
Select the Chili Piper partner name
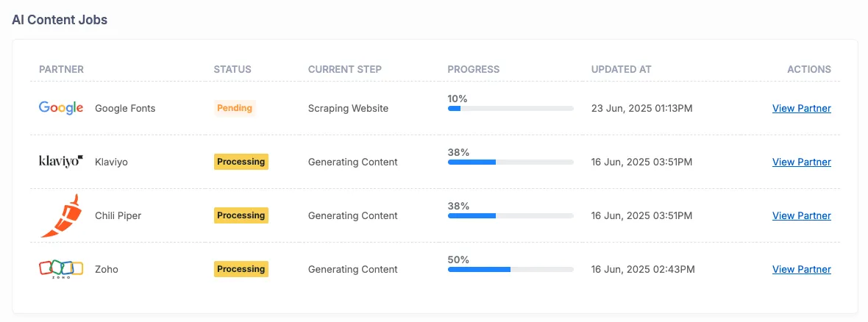pos(118,216)
